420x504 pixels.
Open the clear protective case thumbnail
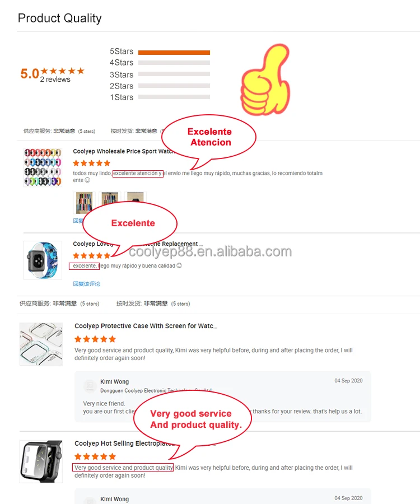pyautogui.click(x=41, y=344)
